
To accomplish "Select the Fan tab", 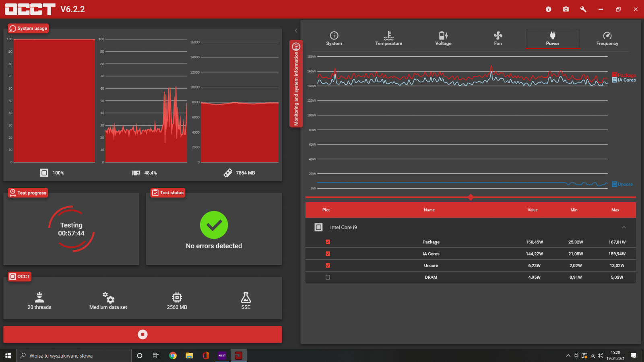I will pyautogui.click(x=498, y=39).
